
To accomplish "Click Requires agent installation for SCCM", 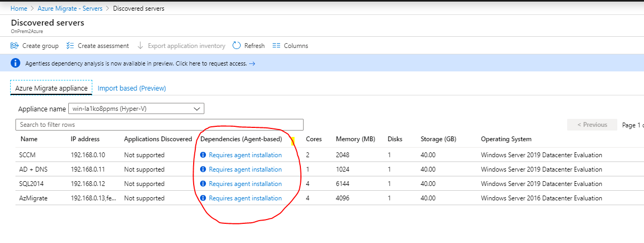I will click(x=245, y=155).
